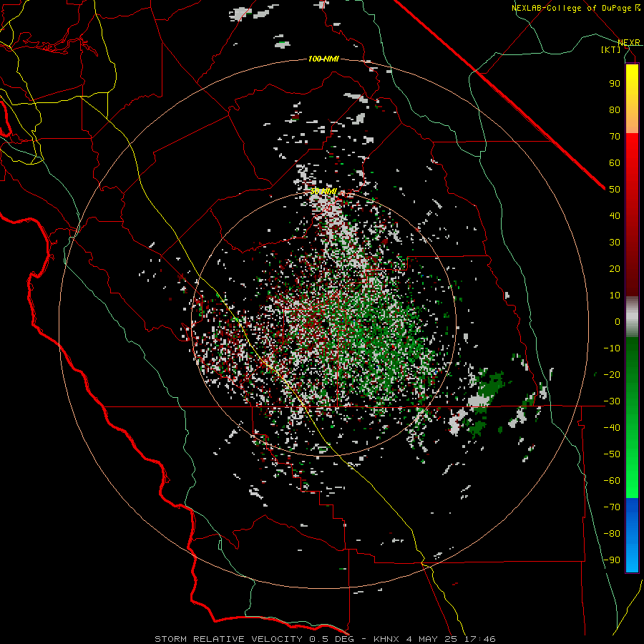644x644 pixels.
Task: Click the yellow-orange top segment of color bar
Action: (x=632, y=99)
